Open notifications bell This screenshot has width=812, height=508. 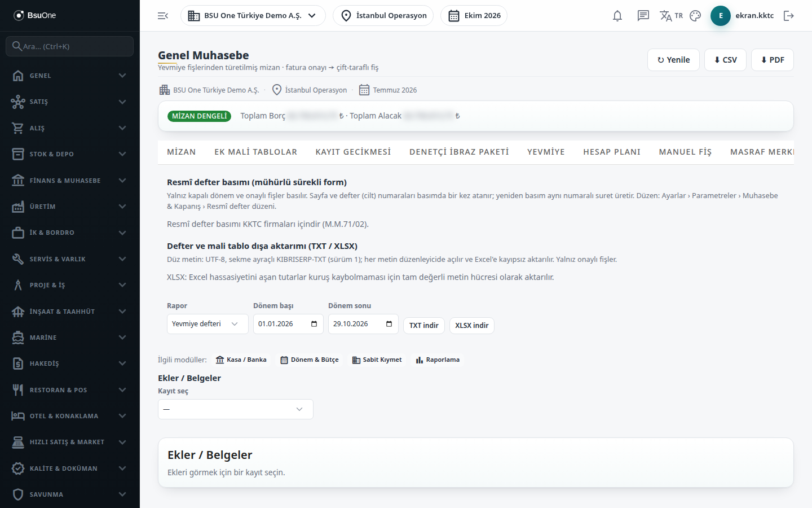617,16
